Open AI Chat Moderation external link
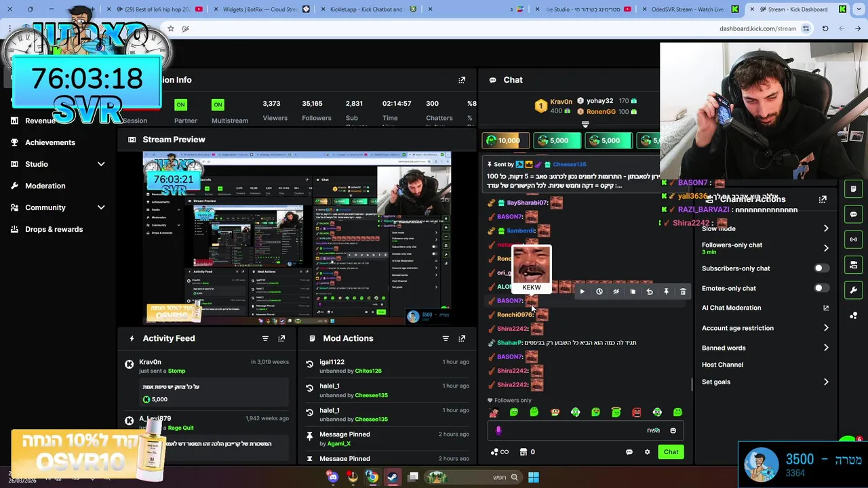Viewport: 868px width, 488px height. [826, 308]
